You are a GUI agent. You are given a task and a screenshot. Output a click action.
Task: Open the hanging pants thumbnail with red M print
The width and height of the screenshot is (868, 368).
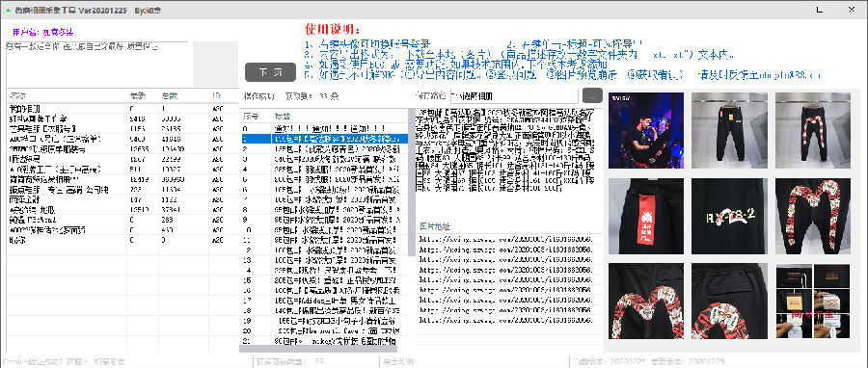[813, 130]
